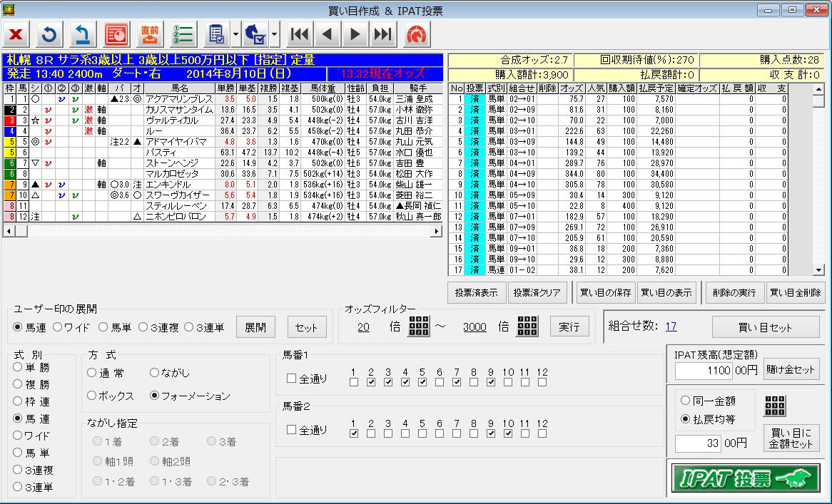The height and width of the screenshot is (504, 832).
Task: Open the green numbered list toolbar icon
Action: pos(183,35)
